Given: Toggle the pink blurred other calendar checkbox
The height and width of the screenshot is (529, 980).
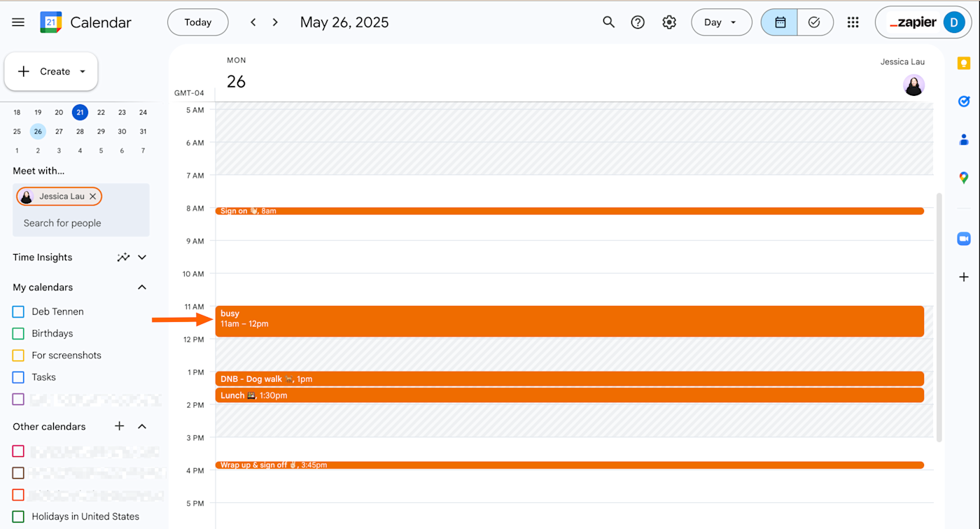Looking at the screenshot, I should tap(18, 451).
